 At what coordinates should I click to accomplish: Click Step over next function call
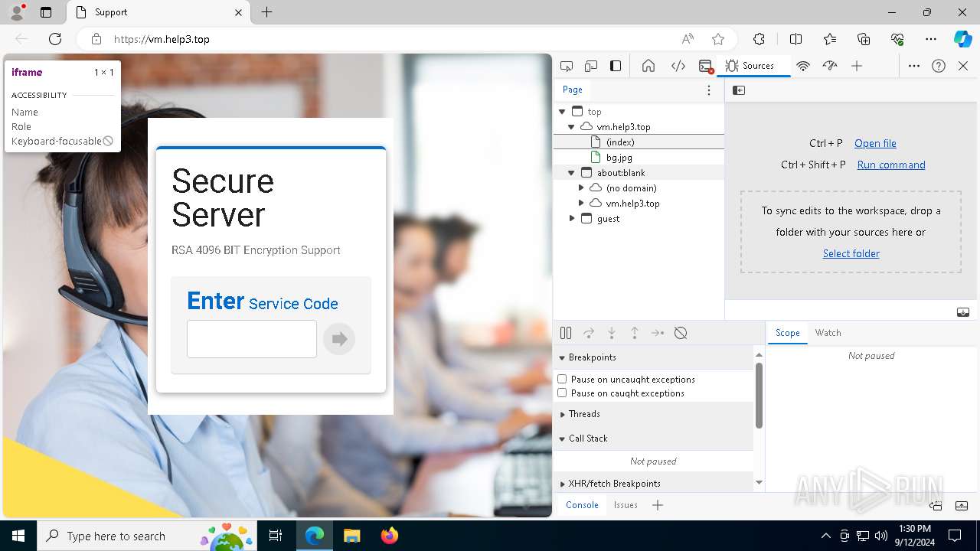tap(589, 333)
